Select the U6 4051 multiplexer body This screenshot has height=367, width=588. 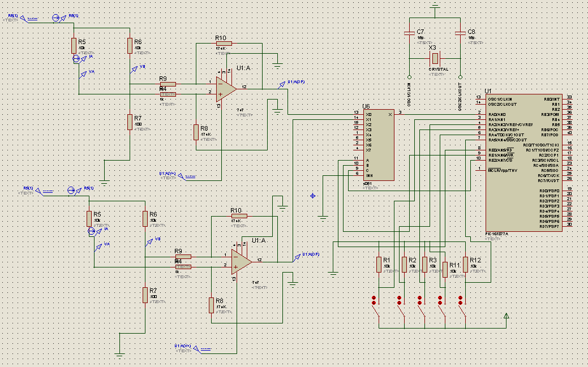click(379, 145)
